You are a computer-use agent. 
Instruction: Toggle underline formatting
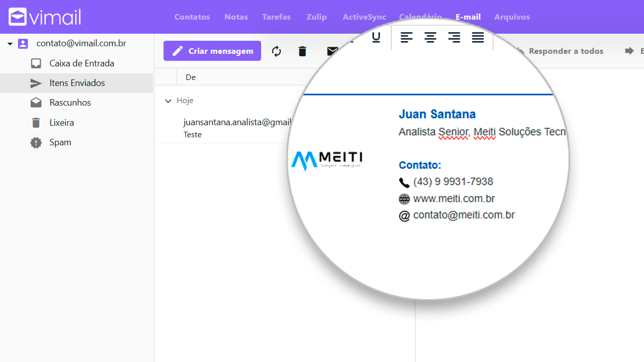click(x=376, y=37)
